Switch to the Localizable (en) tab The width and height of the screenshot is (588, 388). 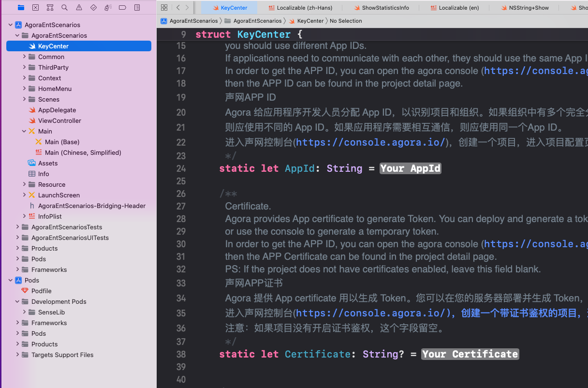pyautogui.click(x=455, y=8)
